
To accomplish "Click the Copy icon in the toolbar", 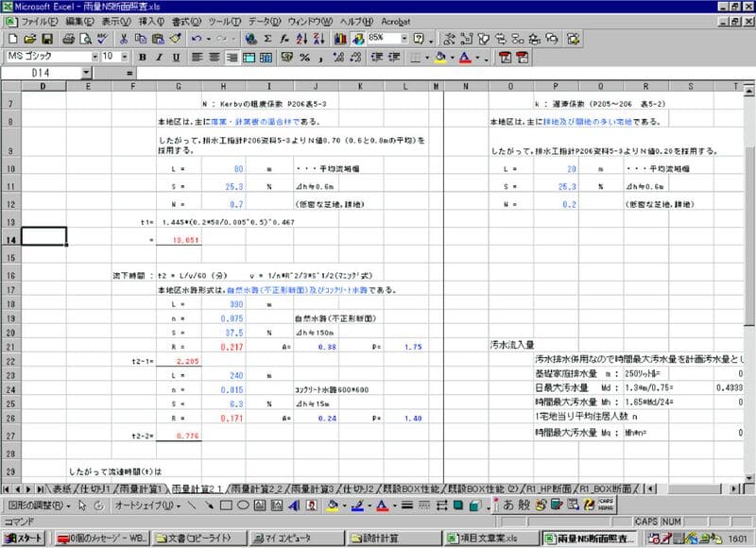I will pyautogui.click(x=141, y=39).
